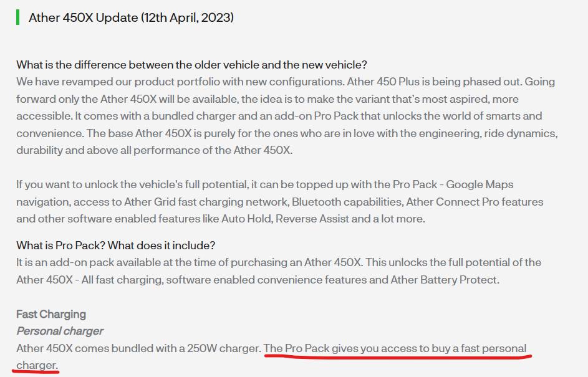Click the line starting 'If you want to unlock the vehicle's'

(265, 184)
